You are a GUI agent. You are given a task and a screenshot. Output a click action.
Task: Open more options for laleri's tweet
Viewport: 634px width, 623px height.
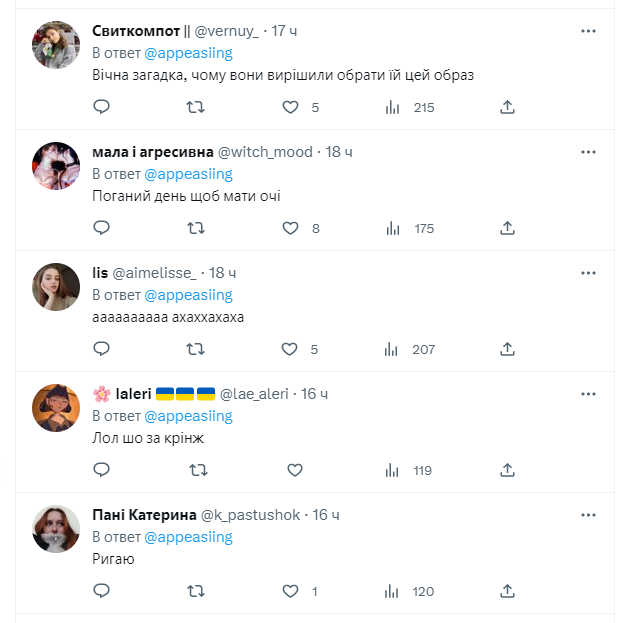pyautogui.click(x=589, y=394)
